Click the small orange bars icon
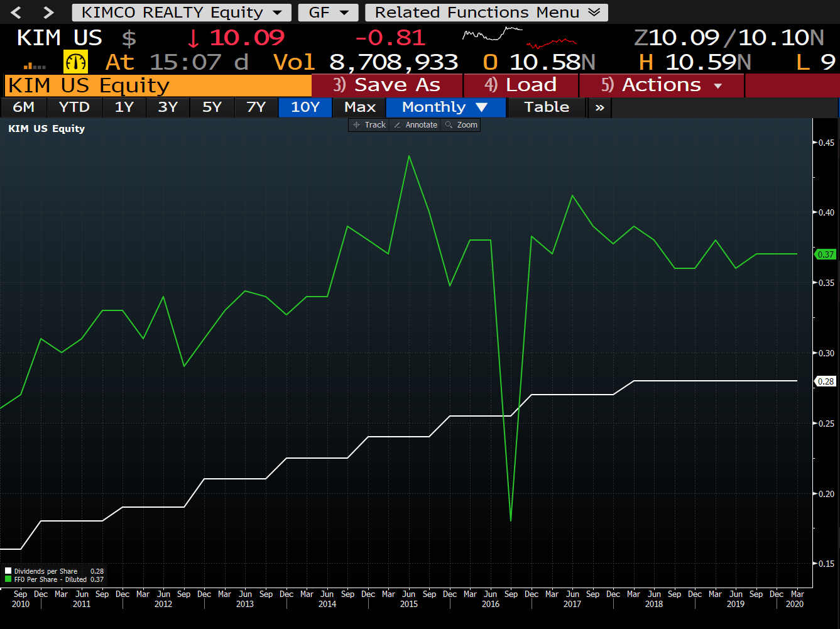Screen dimensions: 840x629 pyautogui.click(x=35, y=65)
